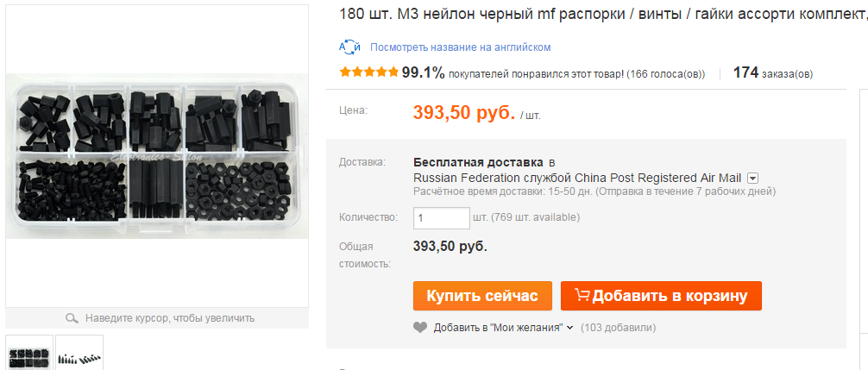The image size is (868, 370).
Task: Click the shopping cart icon on the orange button
Action: point(582,295)
